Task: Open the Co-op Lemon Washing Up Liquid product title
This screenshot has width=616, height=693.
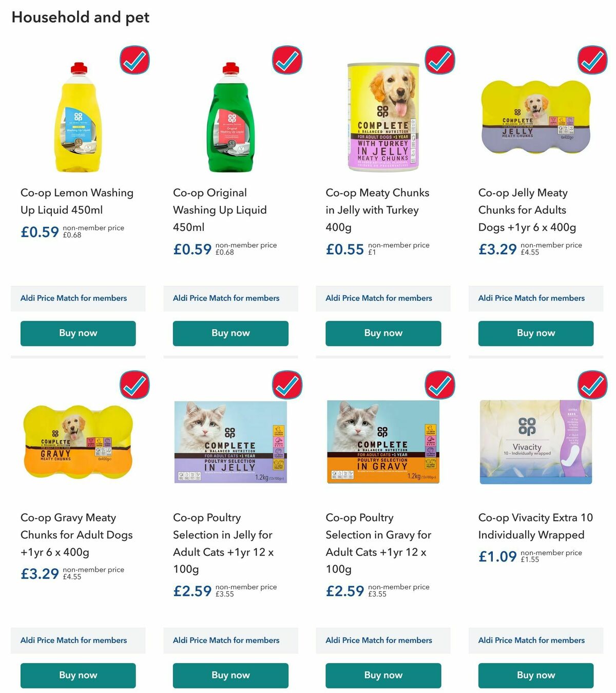Action: tap(76, 201)
